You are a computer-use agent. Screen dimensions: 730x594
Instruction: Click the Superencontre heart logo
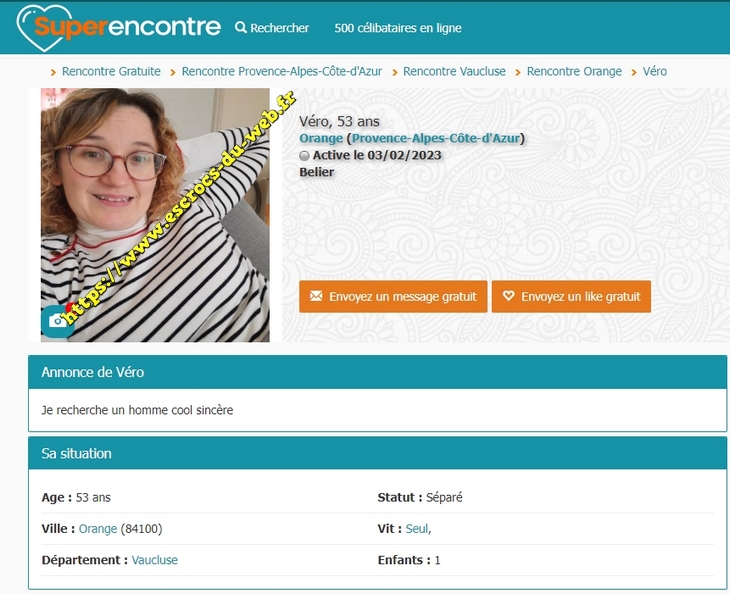(x=118, y=27)
